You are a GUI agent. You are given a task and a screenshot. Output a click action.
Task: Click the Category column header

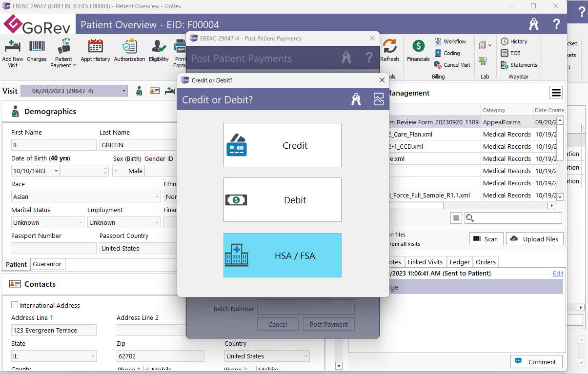507,110
